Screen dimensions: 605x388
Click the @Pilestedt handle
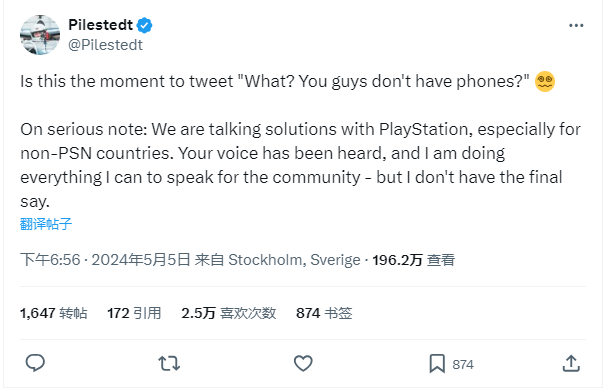pyautogui.click(x=105, y=45)
